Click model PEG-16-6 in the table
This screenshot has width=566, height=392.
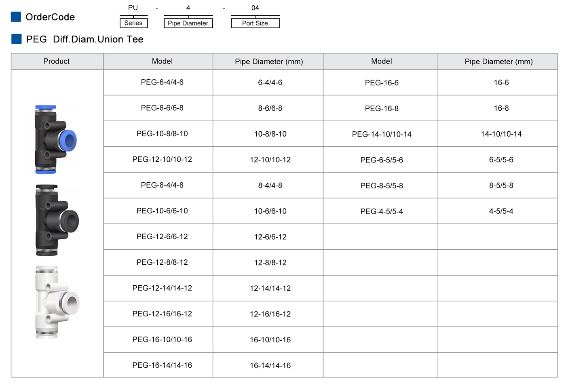(382, 83)
